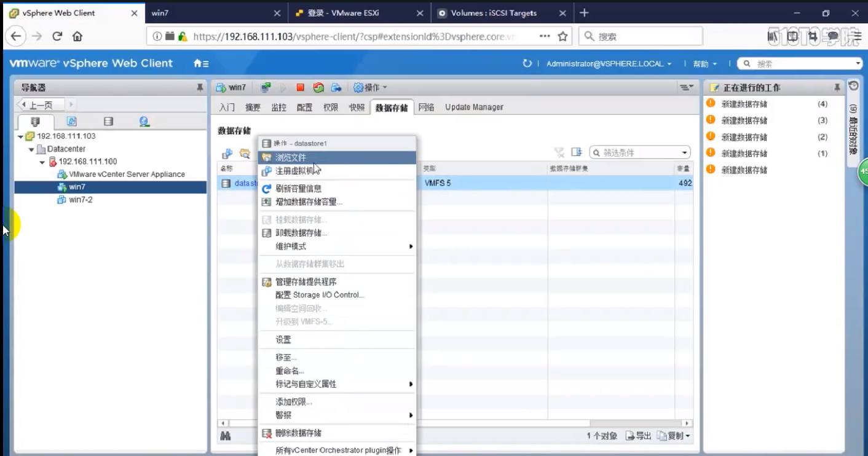This screenshot has width=868, height=456.
Task: Switch to the 摘要 tab
Action: tap(253, 108)
